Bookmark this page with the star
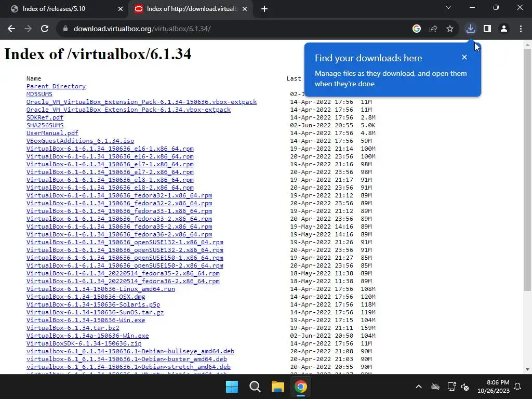532x399 pixels. point(450,29)
